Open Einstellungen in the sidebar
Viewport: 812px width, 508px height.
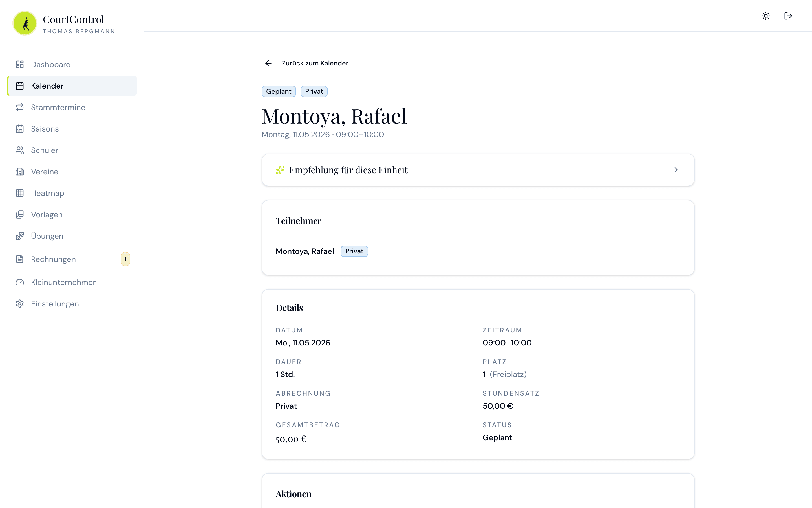[x=72, y=304]
